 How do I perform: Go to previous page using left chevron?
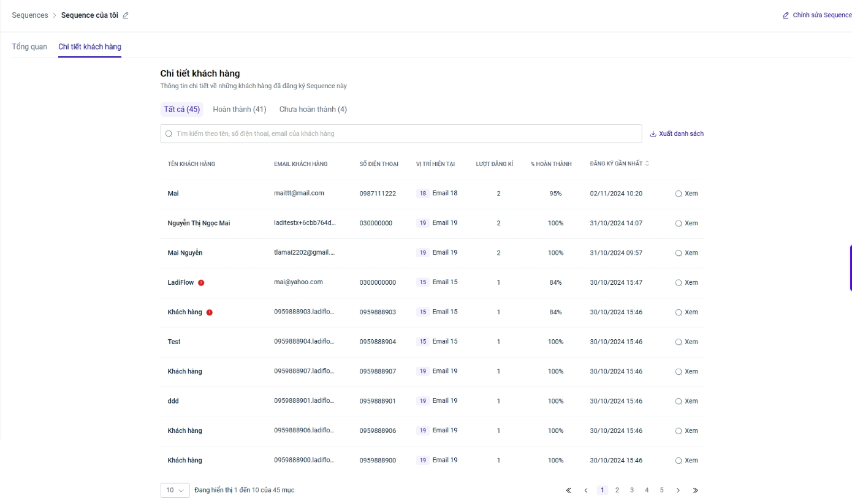pos(586,491)
